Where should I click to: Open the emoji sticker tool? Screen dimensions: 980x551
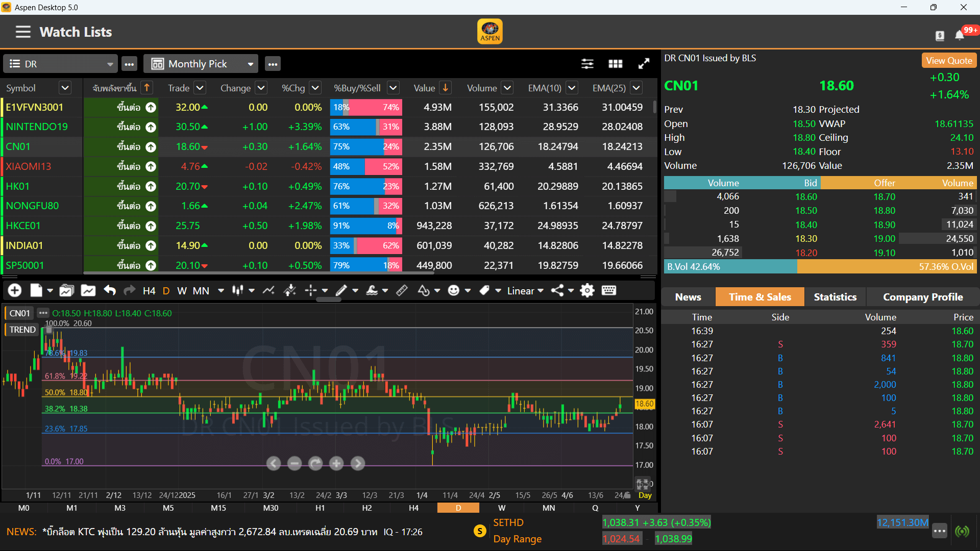(x=453, y=290)
